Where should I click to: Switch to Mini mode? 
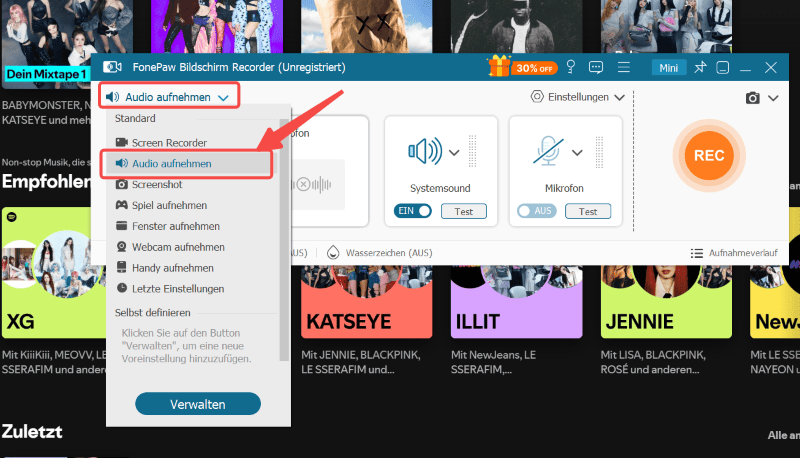click(668, 68)
